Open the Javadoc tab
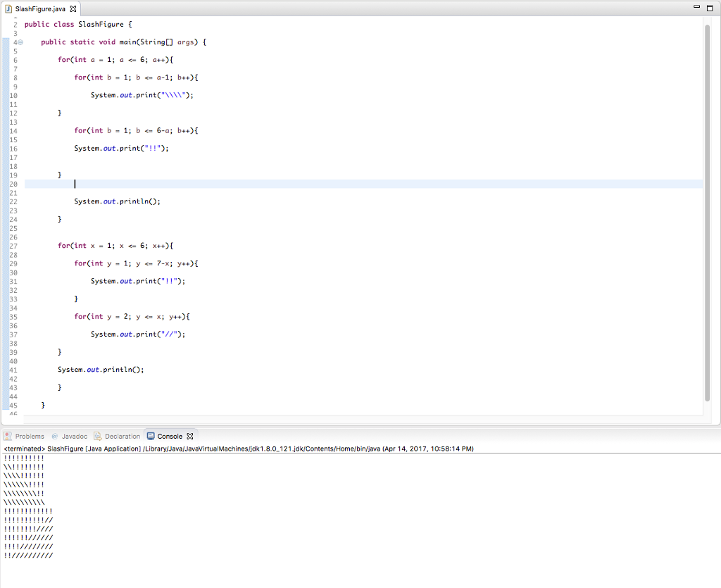 click(74, 436)
